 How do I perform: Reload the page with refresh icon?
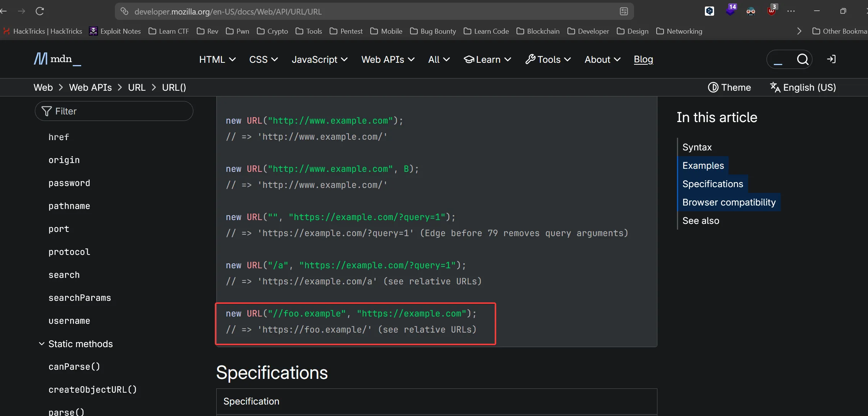tap(40, 11)
